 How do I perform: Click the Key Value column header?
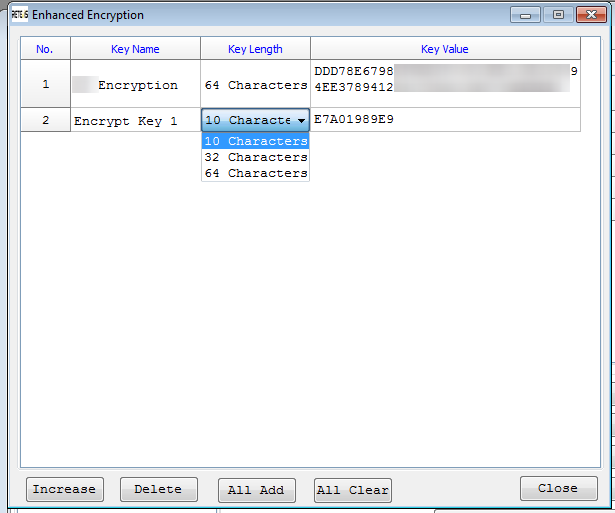coord(444,49)
